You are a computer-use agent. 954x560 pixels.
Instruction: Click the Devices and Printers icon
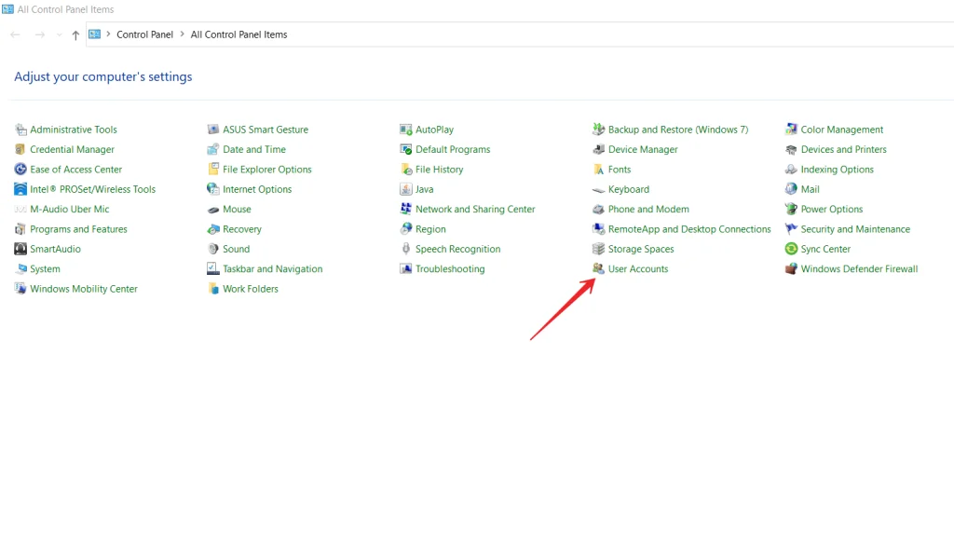791,150
